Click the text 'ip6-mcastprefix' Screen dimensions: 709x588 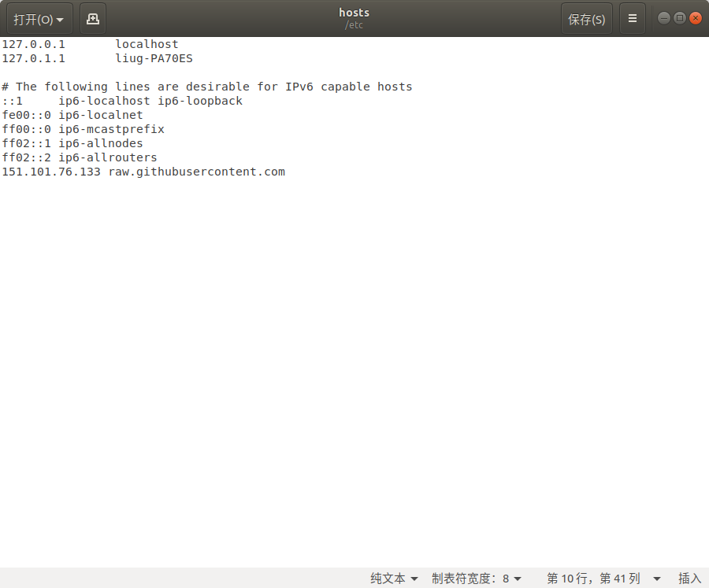[111, 129]
